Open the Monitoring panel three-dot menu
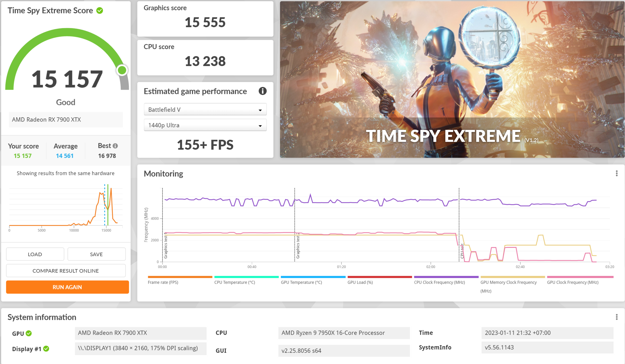Viewport: 625px width, 364px height. click(x=617, y=173)
